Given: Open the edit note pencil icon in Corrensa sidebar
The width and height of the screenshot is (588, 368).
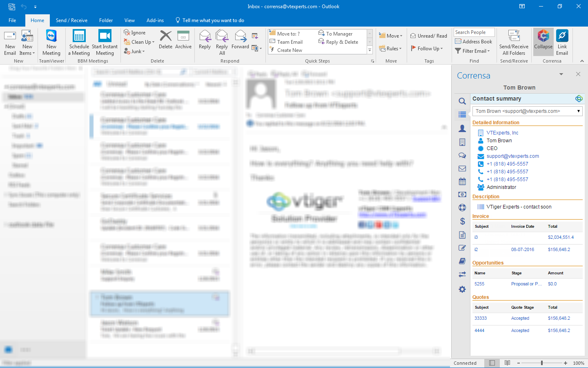Looking at the screenshot, I should click(x=462, y=248).
